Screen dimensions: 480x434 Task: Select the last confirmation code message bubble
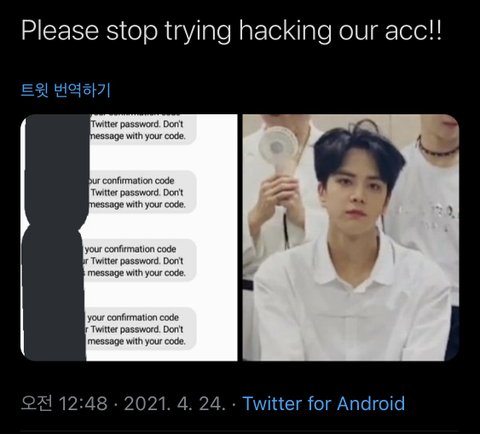[x=140, y=329]
